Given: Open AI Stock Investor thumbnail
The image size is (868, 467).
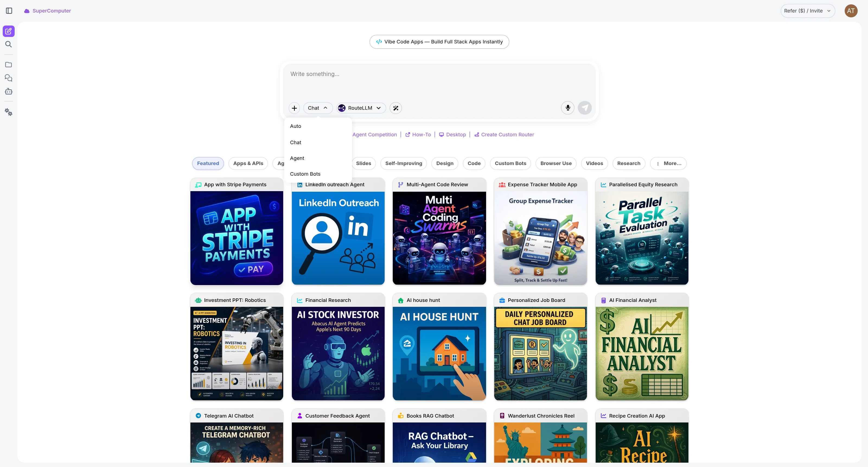Looking at the screenshot, I should coord(338,354).
